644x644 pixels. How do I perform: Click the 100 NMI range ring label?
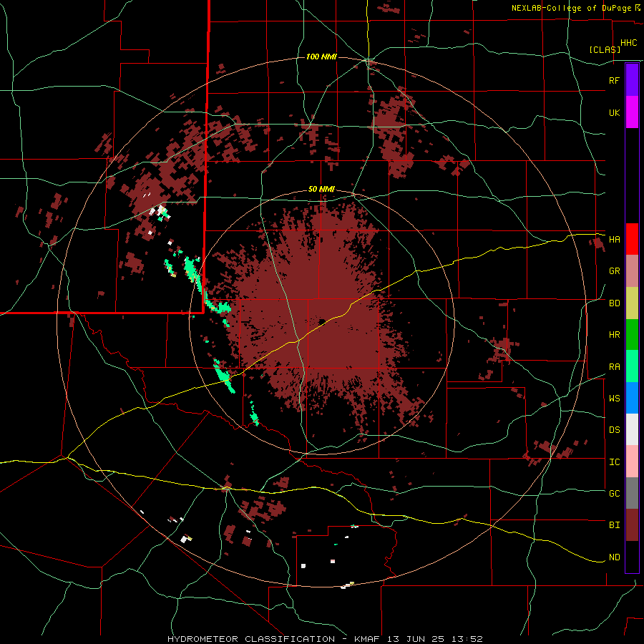click(x=321, y=57)
